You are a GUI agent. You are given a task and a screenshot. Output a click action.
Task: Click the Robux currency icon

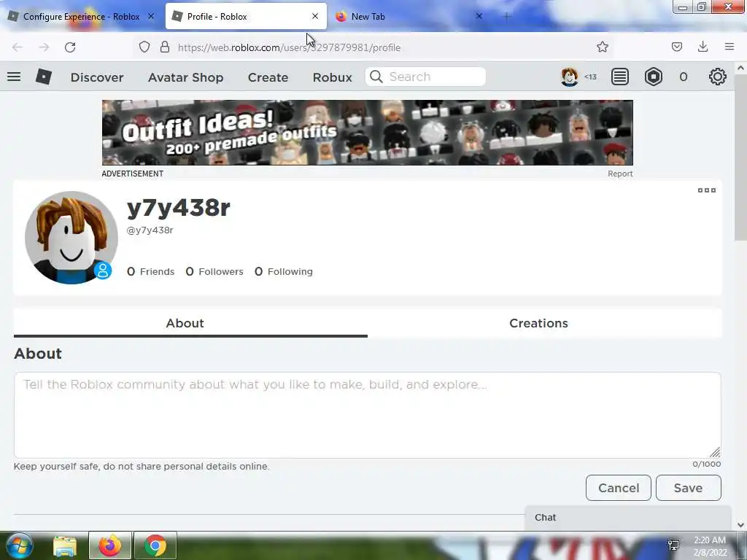(x=653, y=77)
